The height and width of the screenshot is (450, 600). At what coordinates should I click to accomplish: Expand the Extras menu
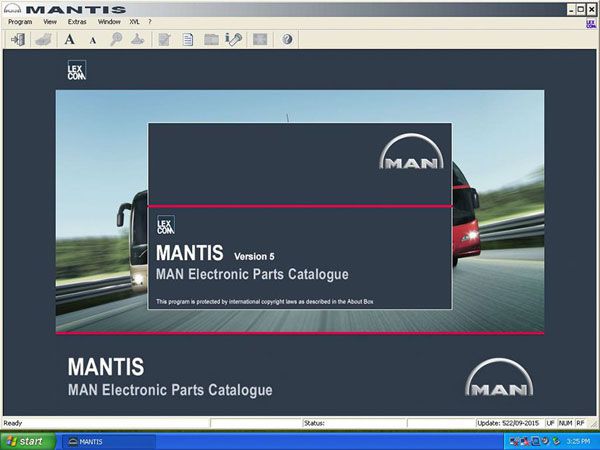77,21
